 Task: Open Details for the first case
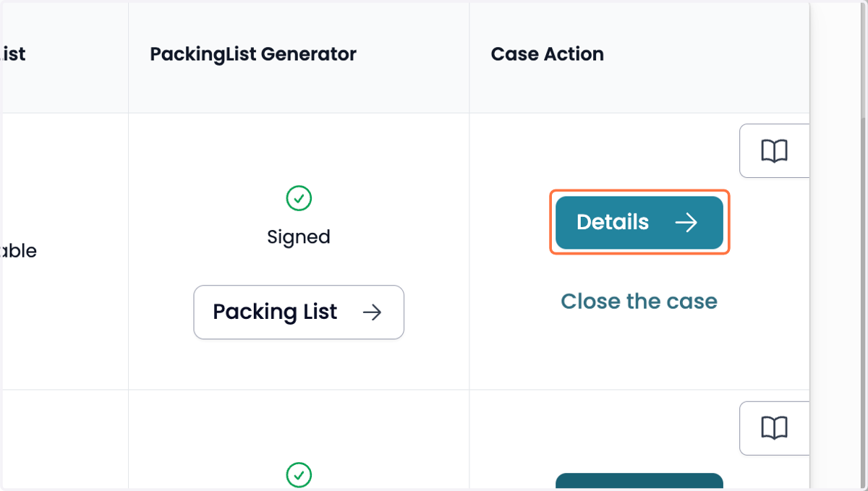[x=639, y=223]
